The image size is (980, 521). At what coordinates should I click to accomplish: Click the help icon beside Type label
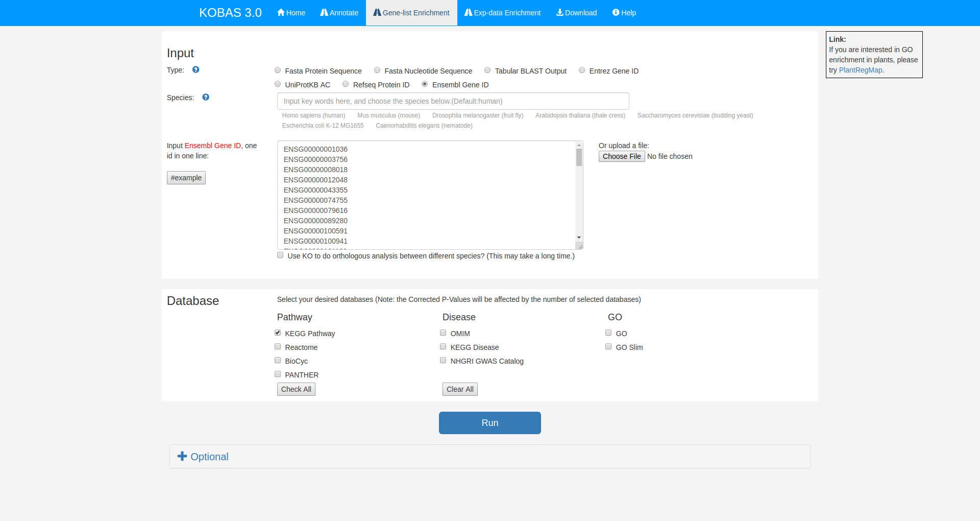click(195, 70)
